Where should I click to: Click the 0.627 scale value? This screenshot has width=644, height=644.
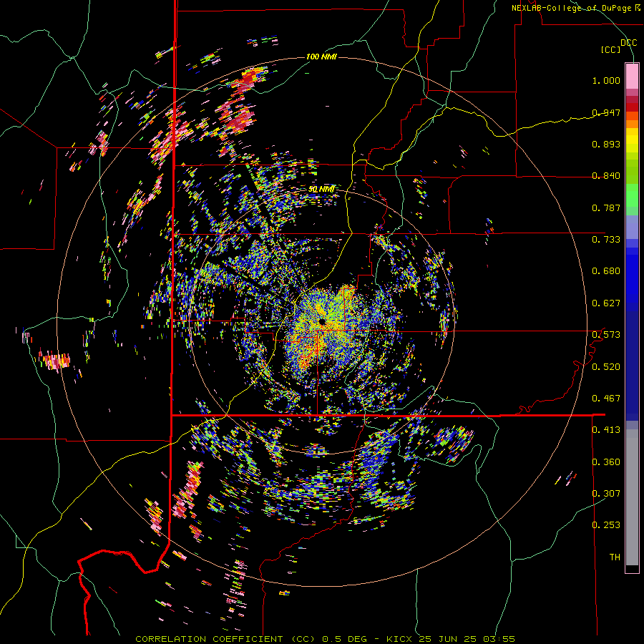[x=606, y=303]
